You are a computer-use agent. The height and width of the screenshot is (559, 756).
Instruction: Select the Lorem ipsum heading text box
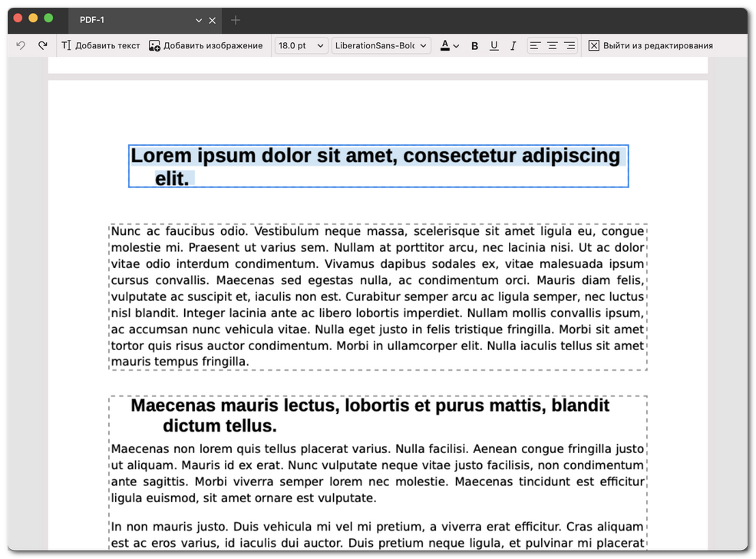pyautogui.click(x=378, y=166)
